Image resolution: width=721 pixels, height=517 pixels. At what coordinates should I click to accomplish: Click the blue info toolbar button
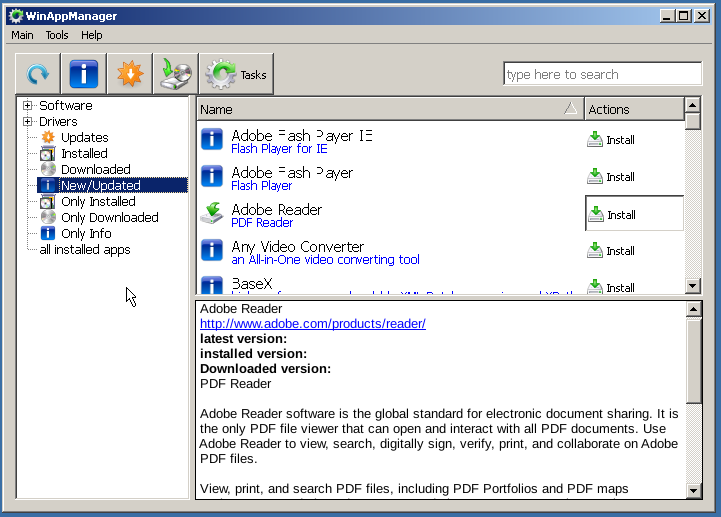pos(84,74)
